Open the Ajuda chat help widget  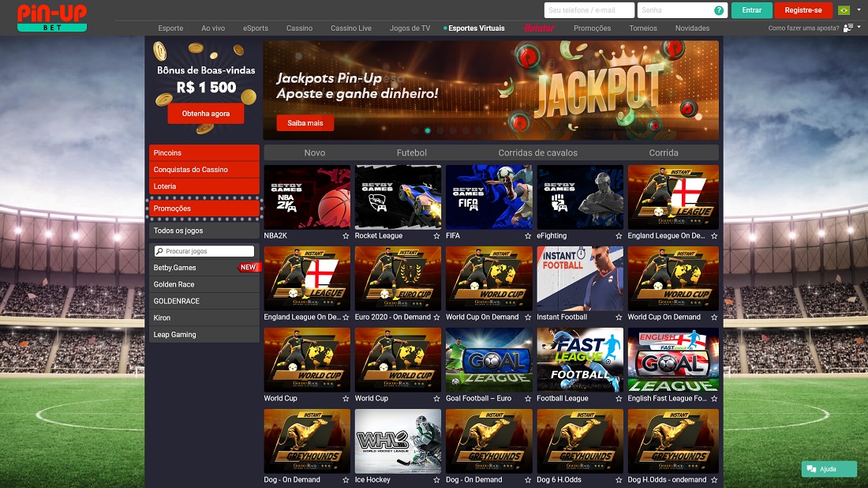click(x=829, y=469)
